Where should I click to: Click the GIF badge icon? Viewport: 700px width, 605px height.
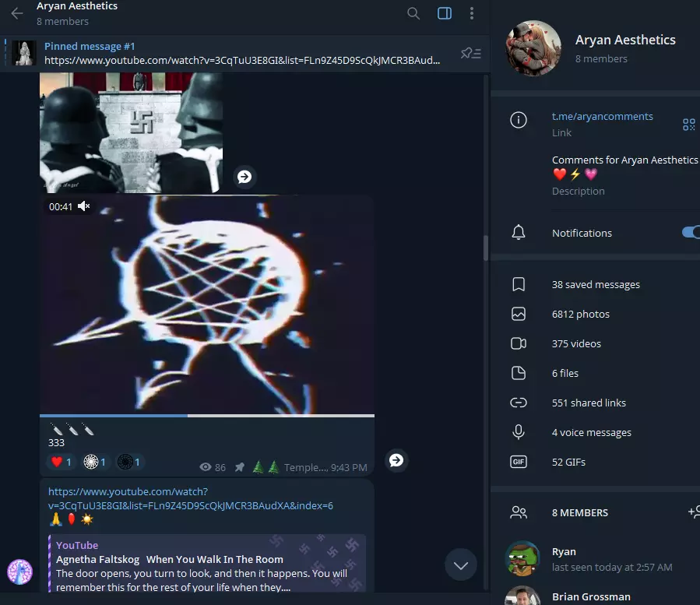(519, 462)
